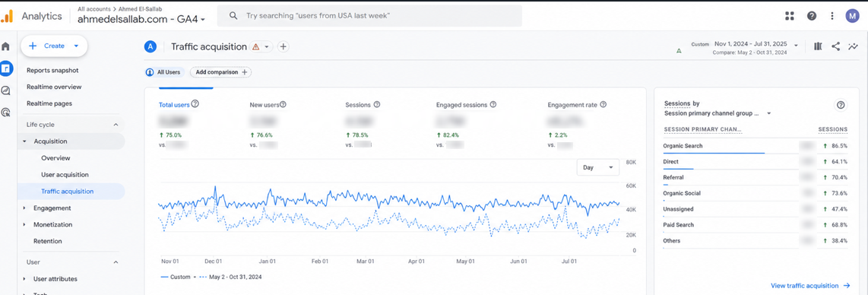This screenshot has width=868, height=295.
Task: Open the apps grid icon
Action: (x=790, y=16)
